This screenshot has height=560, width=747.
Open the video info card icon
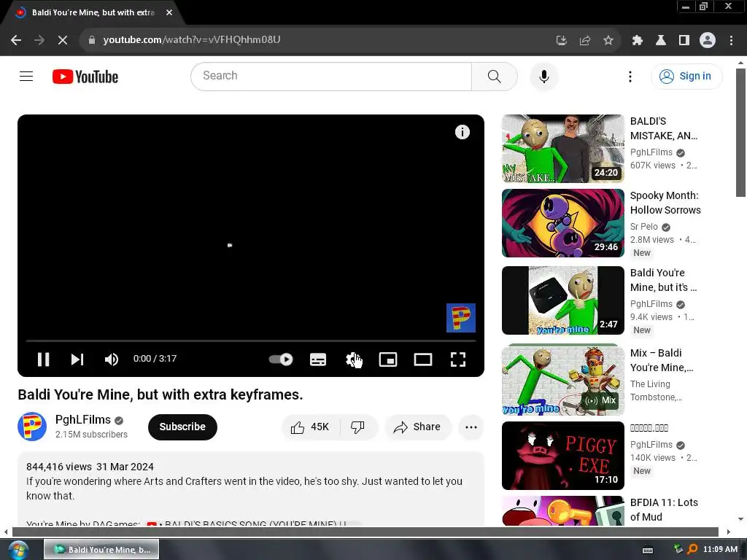click(462, 132)
